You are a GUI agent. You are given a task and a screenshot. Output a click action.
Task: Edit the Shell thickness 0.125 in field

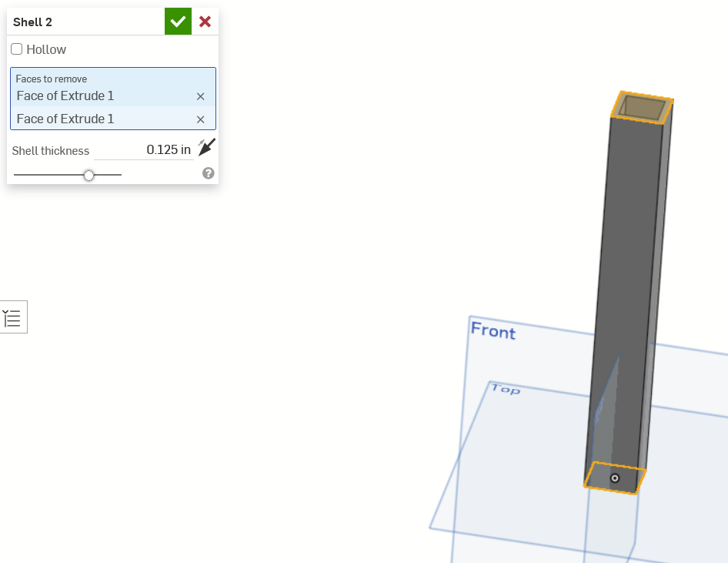[144, 150]
